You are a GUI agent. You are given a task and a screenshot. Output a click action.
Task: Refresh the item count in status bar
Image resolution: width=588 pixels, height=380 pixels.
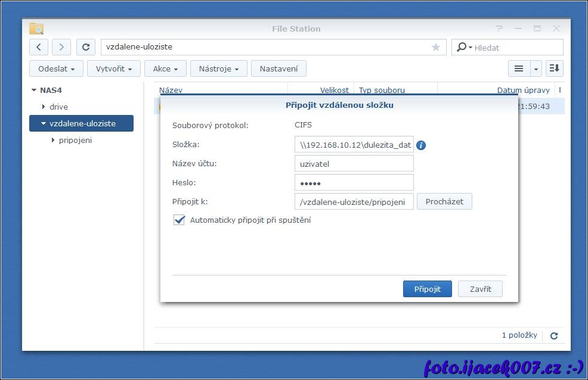point(554,336)
